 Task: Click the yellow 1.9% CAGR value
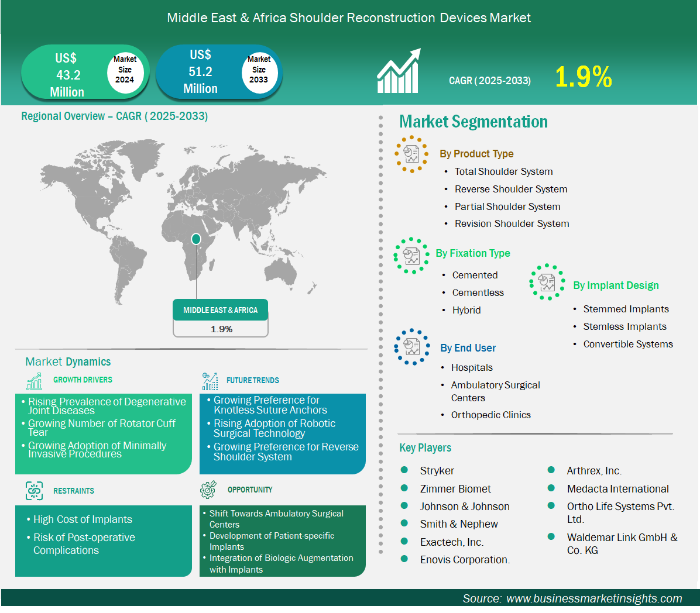(x=583, y=77)
